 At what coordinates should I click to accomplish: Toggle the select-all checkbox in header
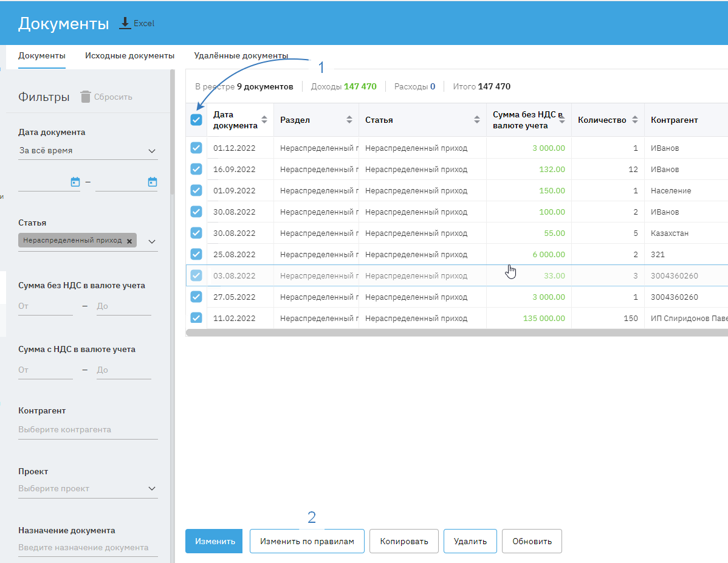point(196,120)
